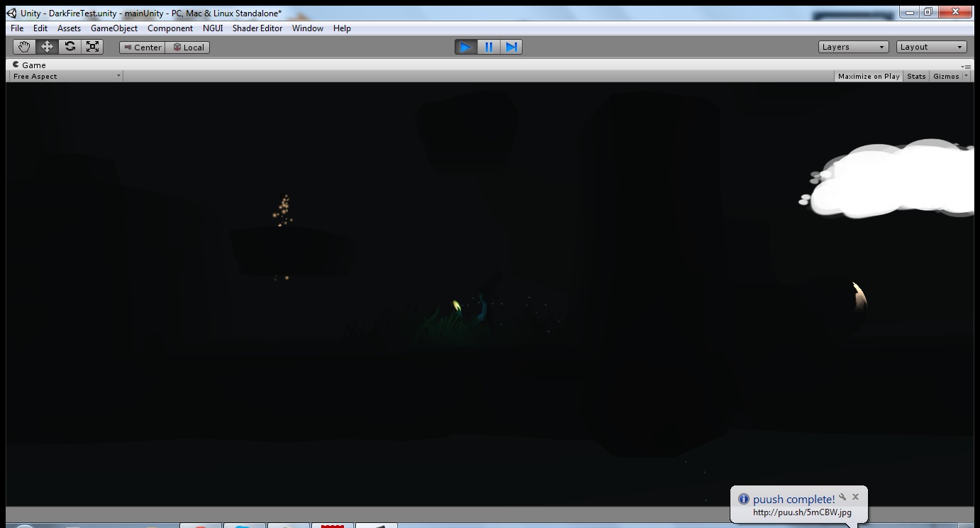Close the puush complete notification

coord(855,497)
